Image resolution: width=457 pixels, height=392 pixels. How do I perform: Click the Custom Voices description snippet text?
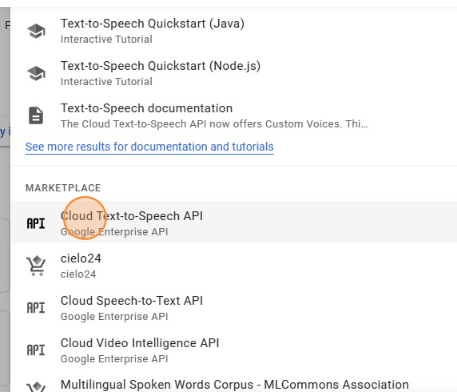click(x=214, y=124)
